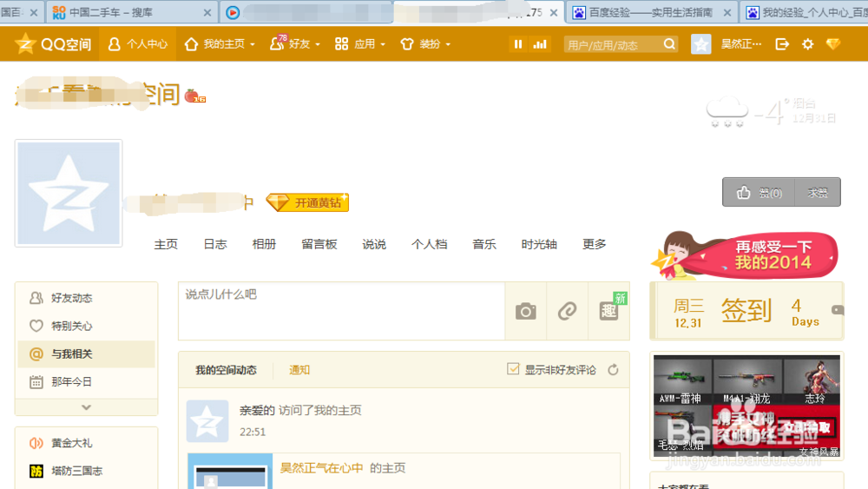Click the link attachment icon
Image resolution: width=868 pixels, height=489 pixels.
click(x=568, y=311)
